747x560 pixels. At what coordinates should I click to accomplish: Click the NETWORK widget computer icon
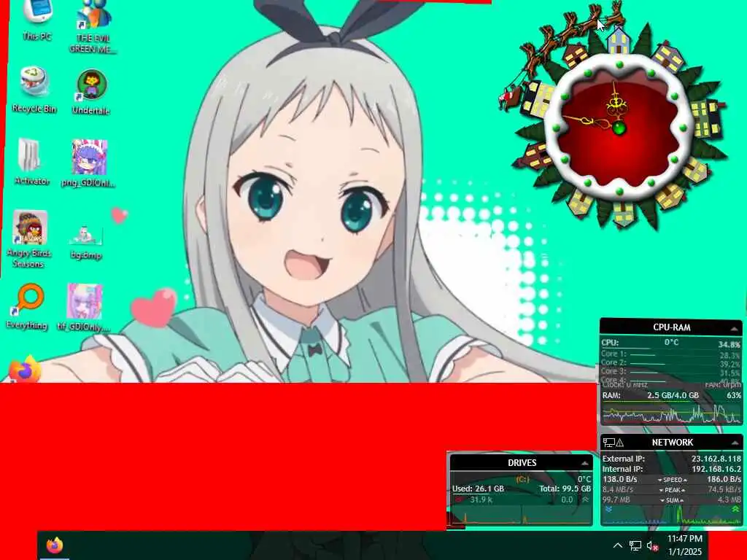[x=608, y=443]
